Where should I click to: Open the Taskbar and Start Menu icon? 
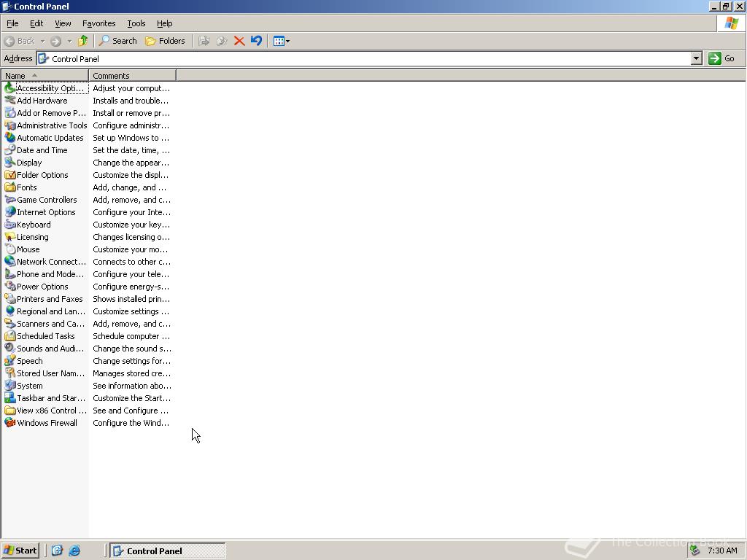click(10, 397)
